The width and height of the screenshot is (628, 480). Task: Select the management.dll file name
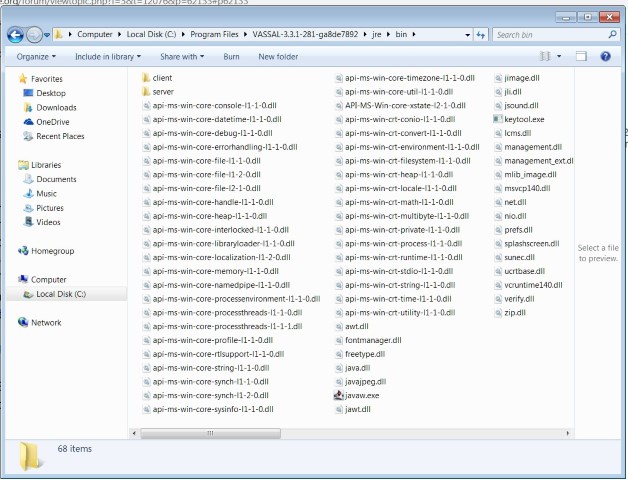pyautogui.click(x=533, y=147)
